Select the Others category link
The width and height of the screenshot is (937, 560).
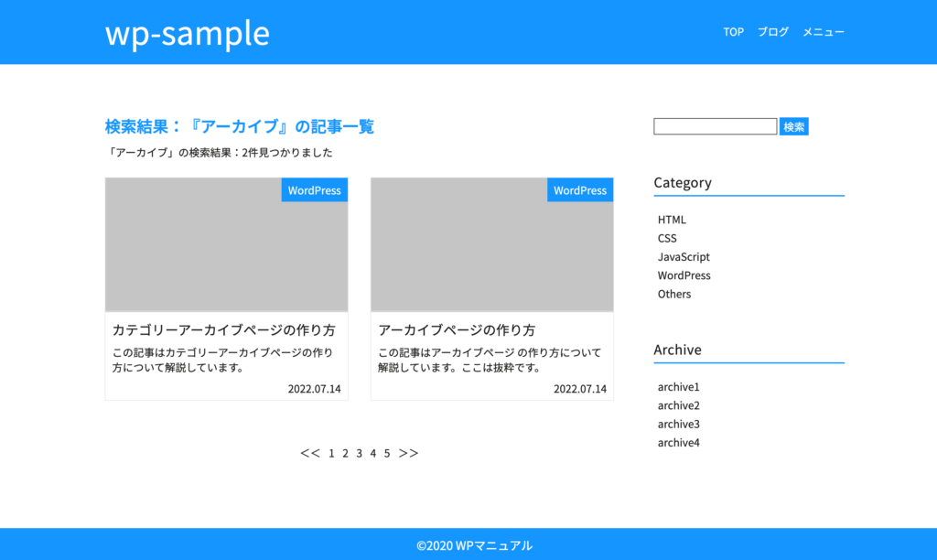pyautogui.click(x=674, y=294)
